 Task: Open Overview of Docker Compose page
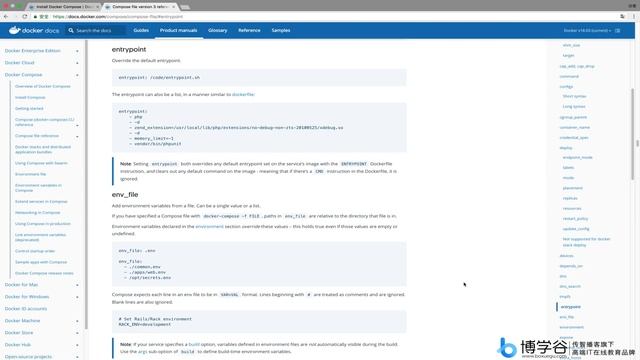(43, 87)
